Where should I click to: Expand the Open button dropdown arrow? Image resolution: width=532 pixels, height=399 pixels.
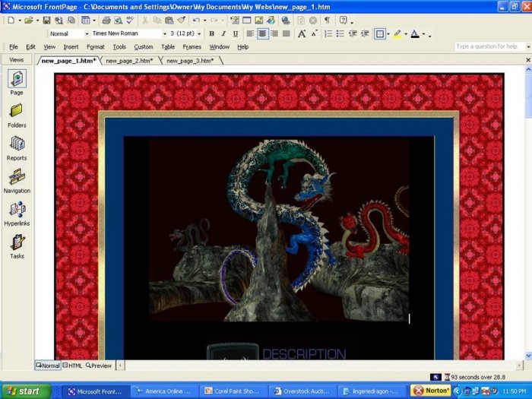point(37,21)
